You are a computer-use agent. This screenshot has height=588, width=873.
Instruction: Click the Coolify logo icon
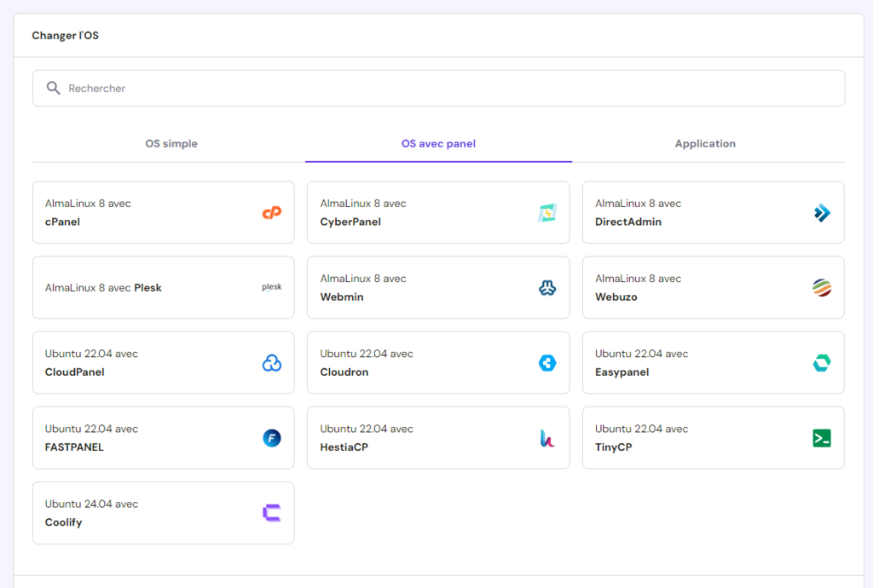click(271, 512)
